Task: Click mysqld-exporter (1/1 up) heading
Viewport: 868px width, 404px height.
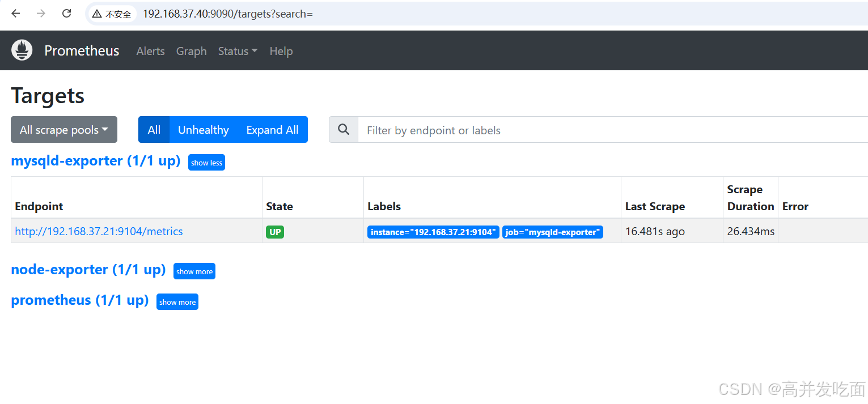Action: point(96,161)
